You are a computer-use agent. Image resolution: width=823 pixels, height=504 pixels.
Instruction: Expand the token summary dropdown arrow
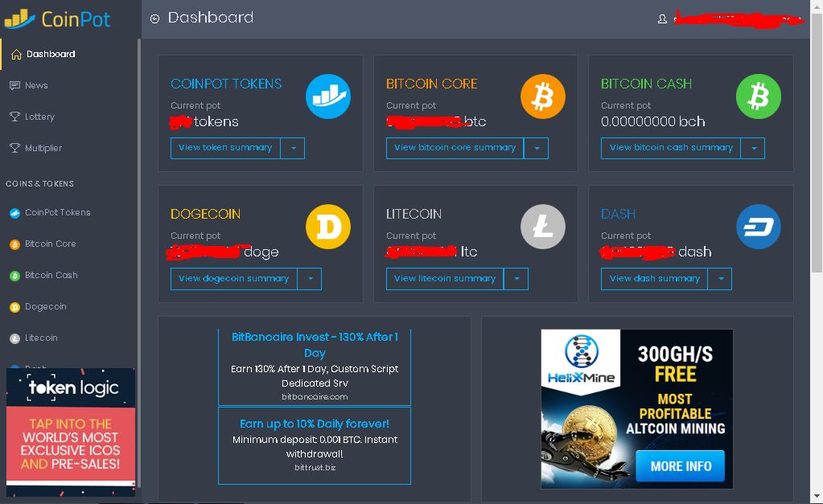[293, 149]
